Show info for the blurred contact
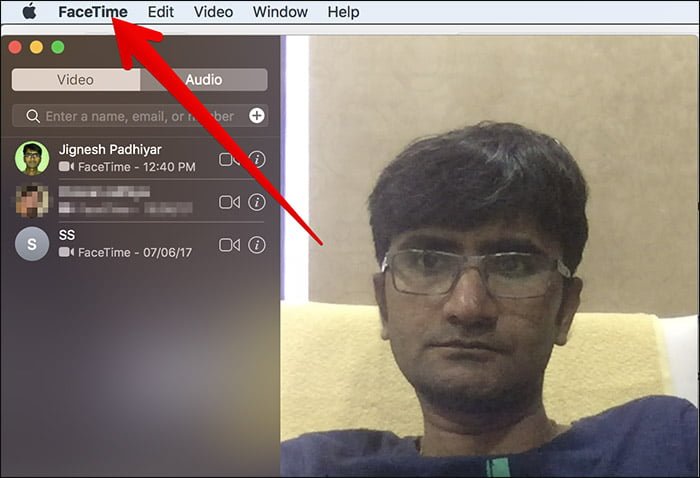The height and width of the screenshot is (478, 700). [x=257, y=202]
